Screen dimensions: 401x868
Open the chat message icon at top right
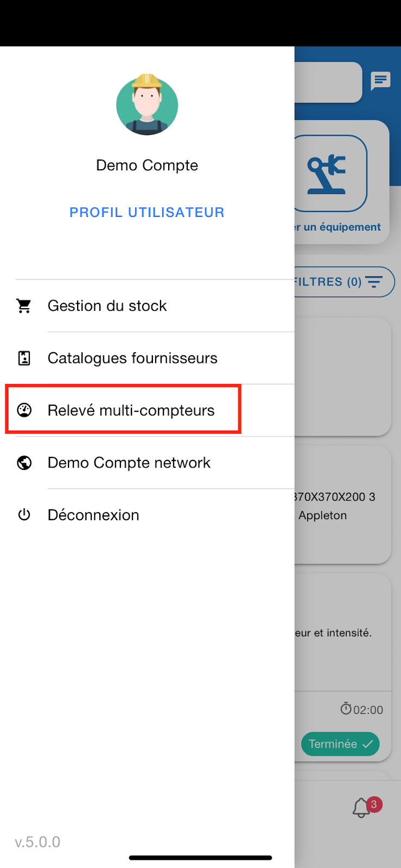click(380, 81)
